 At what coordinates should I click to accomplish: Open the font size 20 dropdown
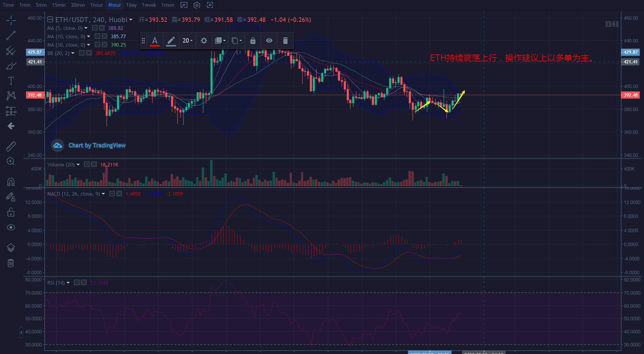(x=187, y=41)
